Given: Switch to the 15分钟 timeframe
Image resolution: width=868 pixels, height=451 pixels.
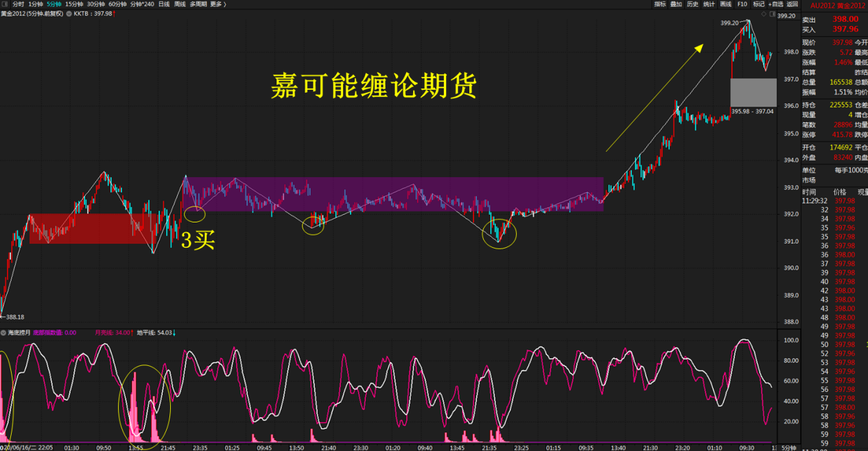Looking at the screenshot, I should click(72, 4).
